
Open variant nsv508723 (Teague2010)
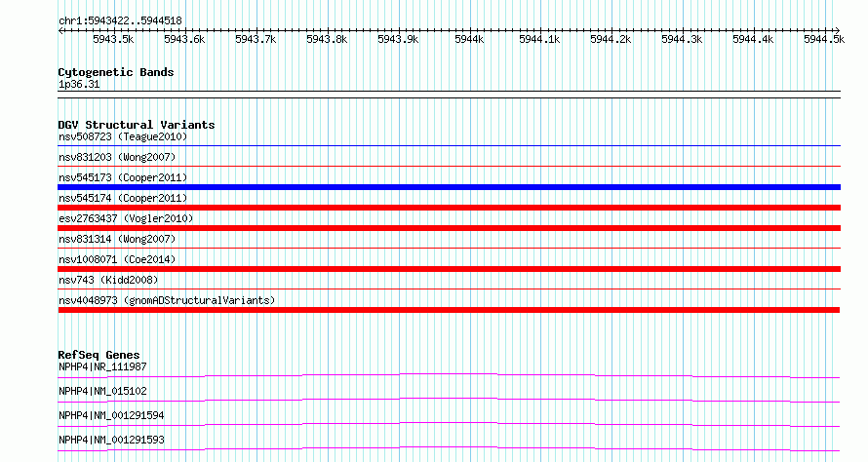[123, 136]
